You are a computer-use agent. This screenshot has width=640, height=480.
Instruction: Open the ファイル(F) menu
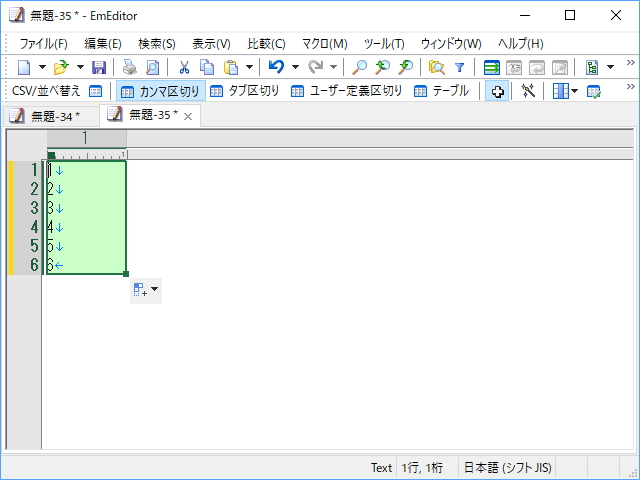tap(44, 44)
